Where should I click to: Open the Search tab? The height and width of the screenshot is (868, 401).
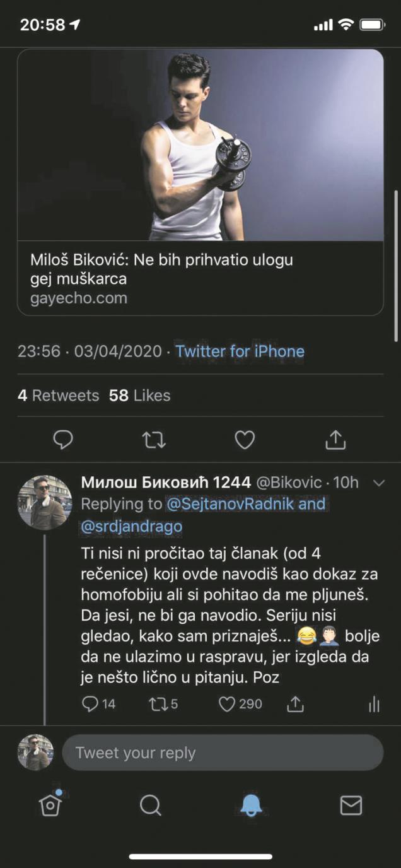[150, 804]
